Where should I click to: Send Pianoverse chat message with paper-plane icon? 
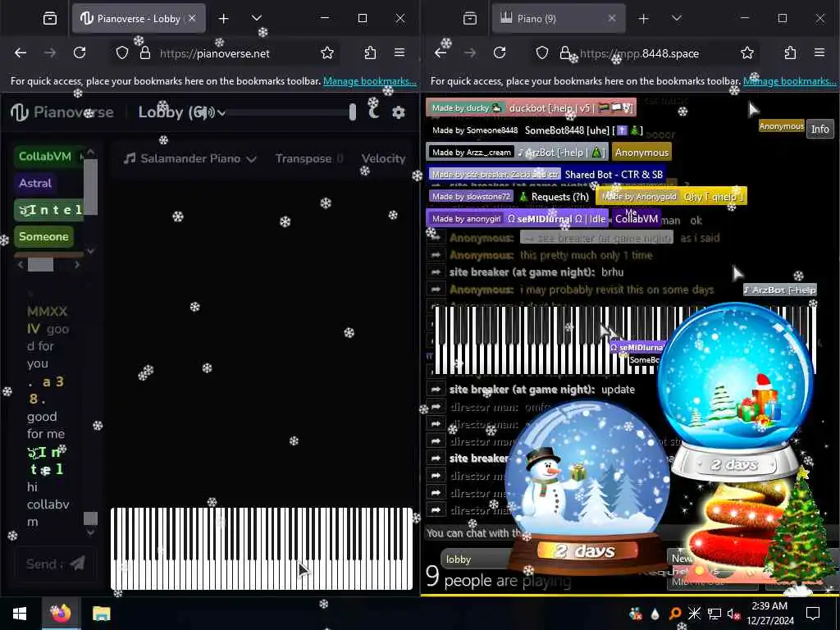pos(78,564)
